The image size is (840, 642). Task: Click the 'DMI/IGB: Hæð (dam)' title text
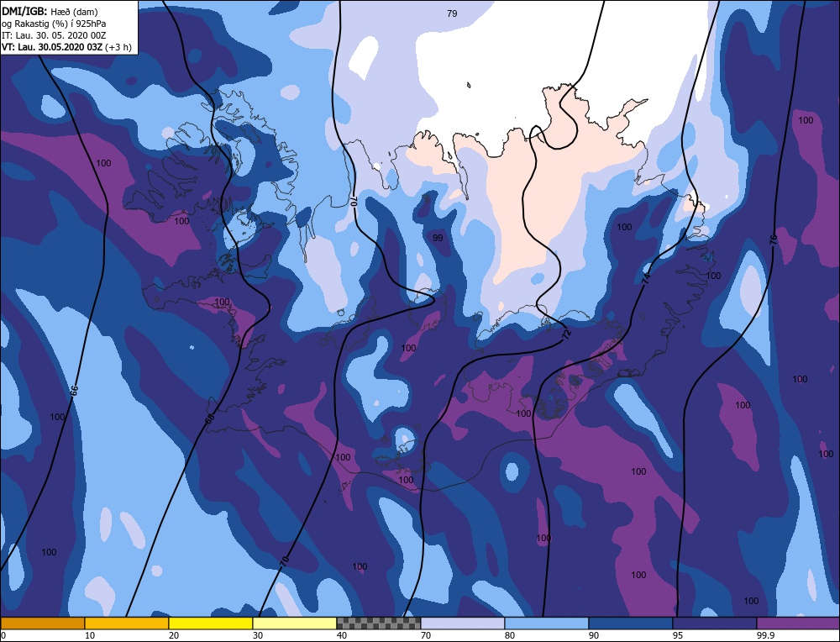pos(50,11)
